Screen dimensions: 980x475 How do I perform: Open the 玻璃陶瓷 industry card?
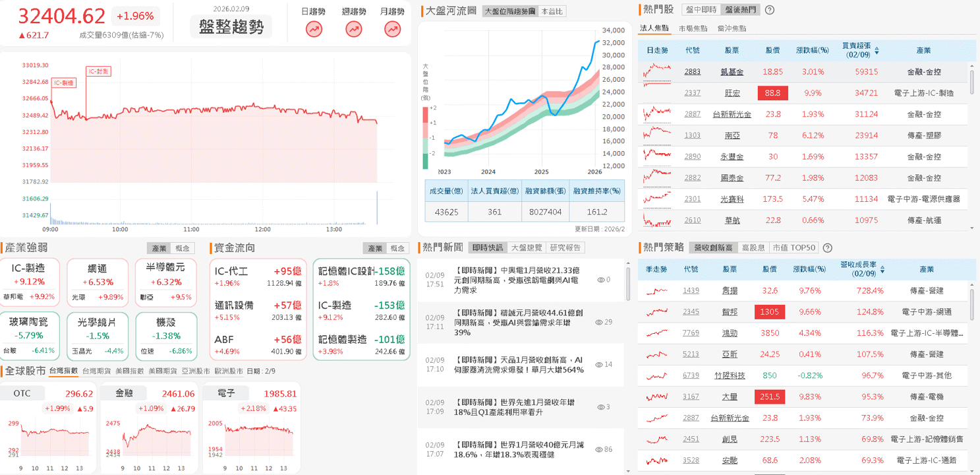[30, 335]
